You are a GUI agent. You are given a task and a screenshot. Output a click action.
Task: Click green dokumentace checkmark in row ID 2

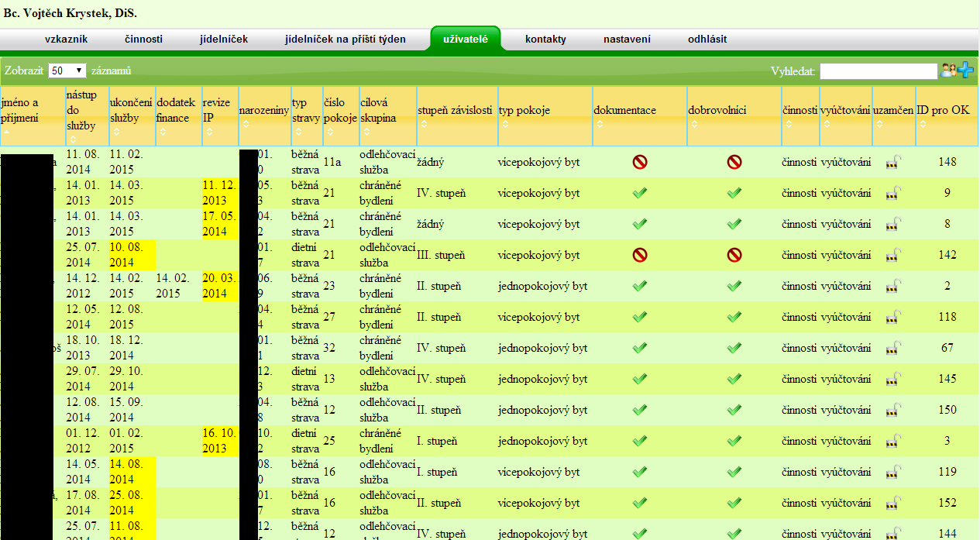coord(640,286)
